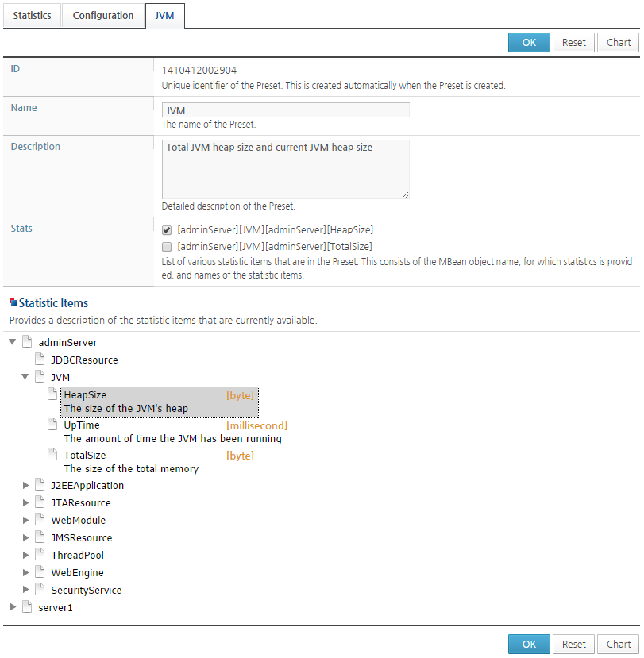Collapse the adminServer tree node
The image size is (644, 658).
click(x=13, y=342)
